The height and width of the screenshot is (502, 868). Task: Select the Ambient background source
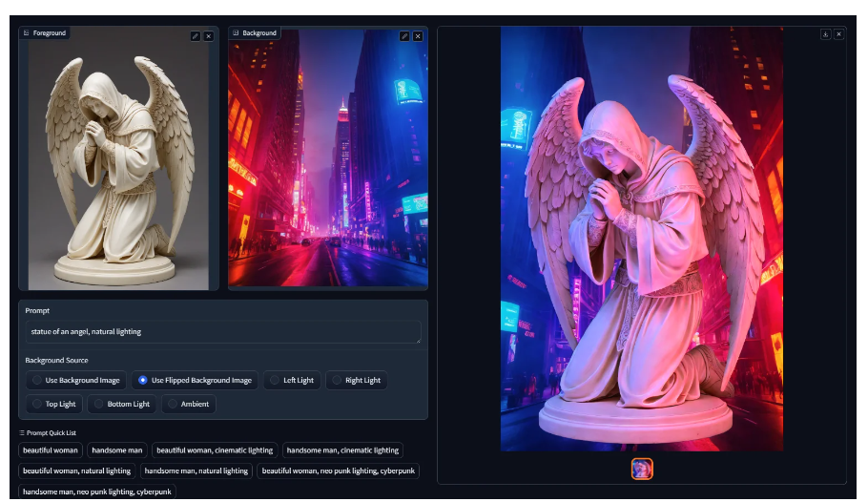click(x=188, y=404)
